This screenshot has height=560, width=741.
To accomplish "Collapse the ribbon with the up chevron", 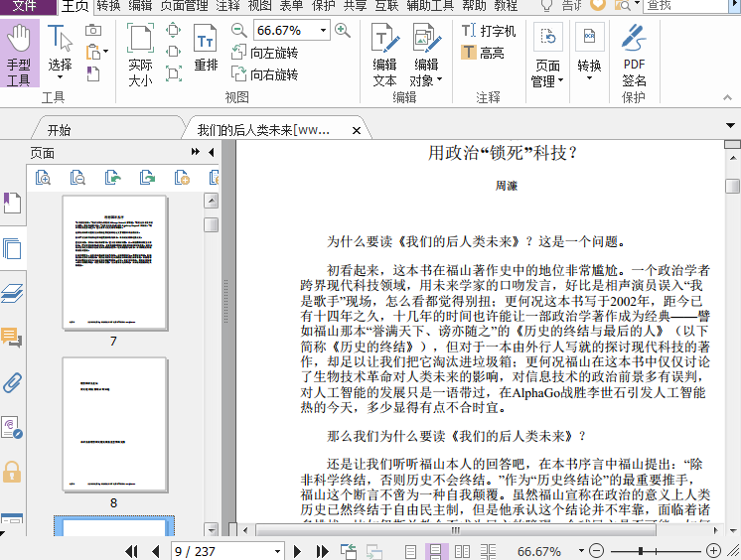I will 727,97.
